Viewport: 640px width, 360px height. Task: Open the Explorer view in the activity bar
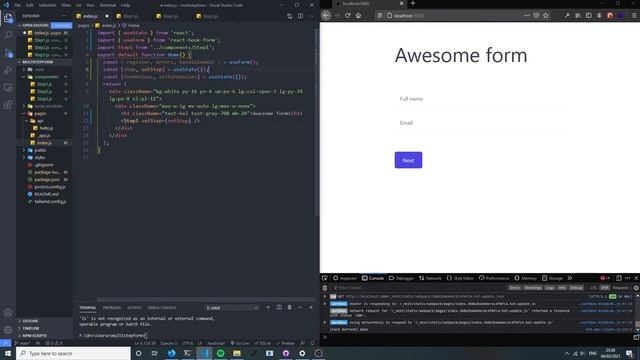8,18
